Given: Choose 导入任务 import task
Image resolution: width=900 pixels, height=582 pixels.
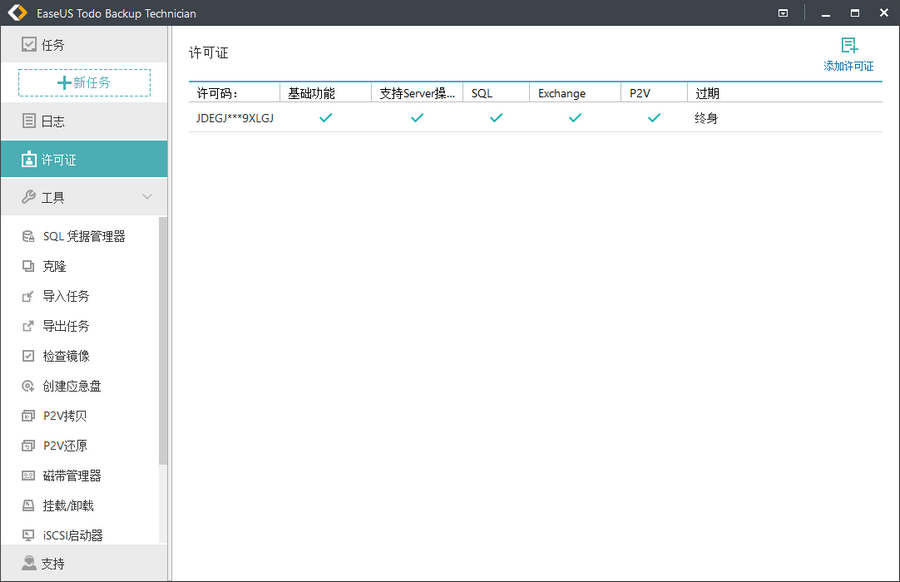Looking at the screenshot, I should [66, 296].
